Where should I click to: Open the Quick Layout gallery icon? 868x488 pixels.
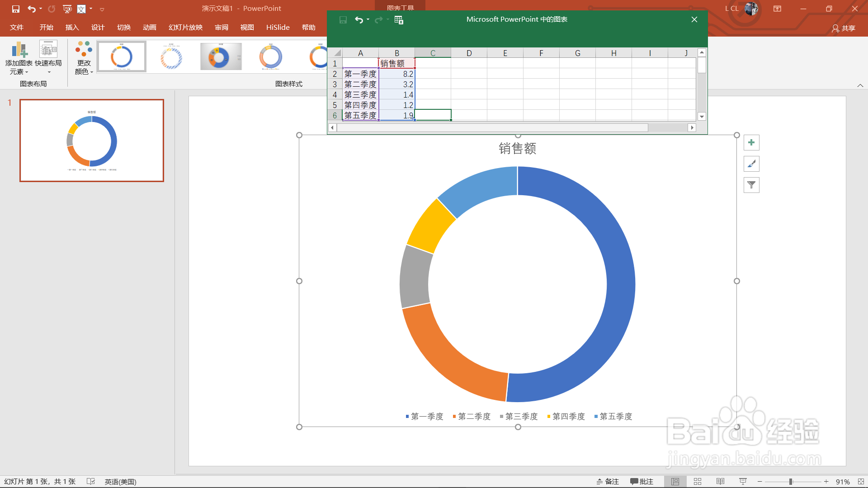coord(48,50)
